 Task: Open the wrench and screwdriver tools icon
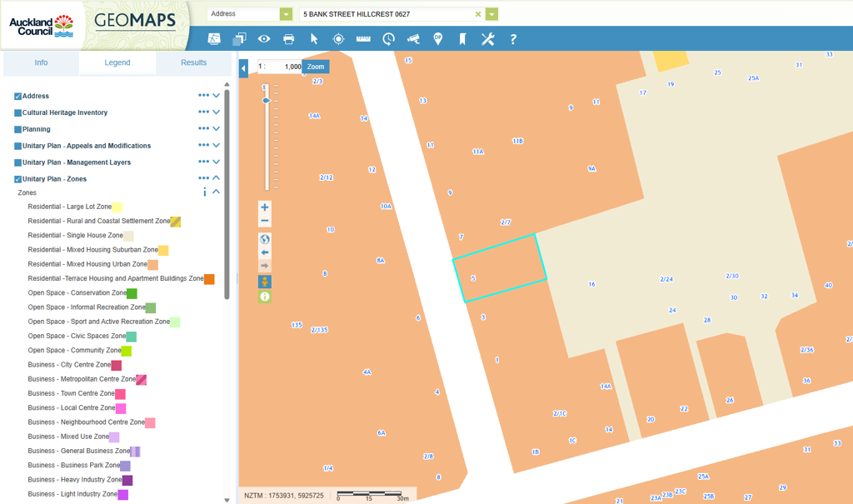[488, 39]
